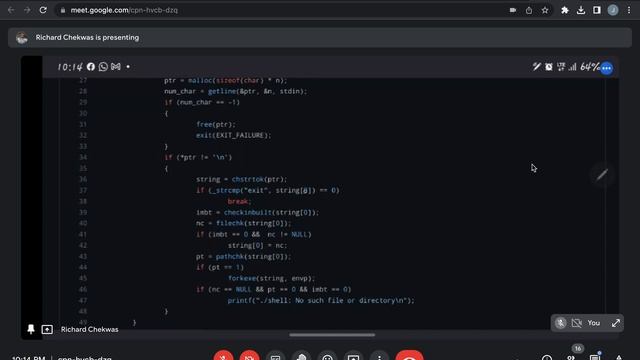Unpin Richard Chekwas's presentation
This screenshot has height=360, width=640.
point(31,329)
